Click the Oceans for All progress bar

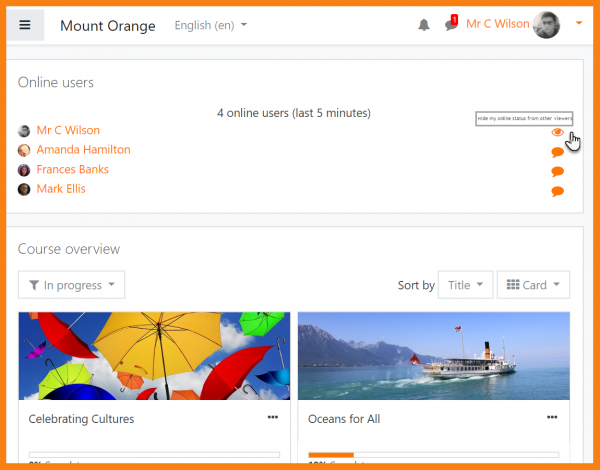[x=433, y=455]
